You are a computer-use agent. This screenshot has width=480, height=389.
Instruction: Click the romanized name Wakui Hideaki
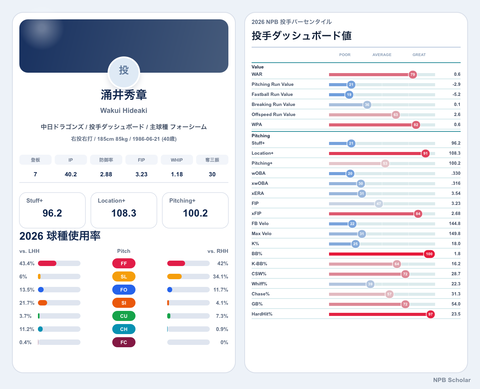click(x=124, y=110)
